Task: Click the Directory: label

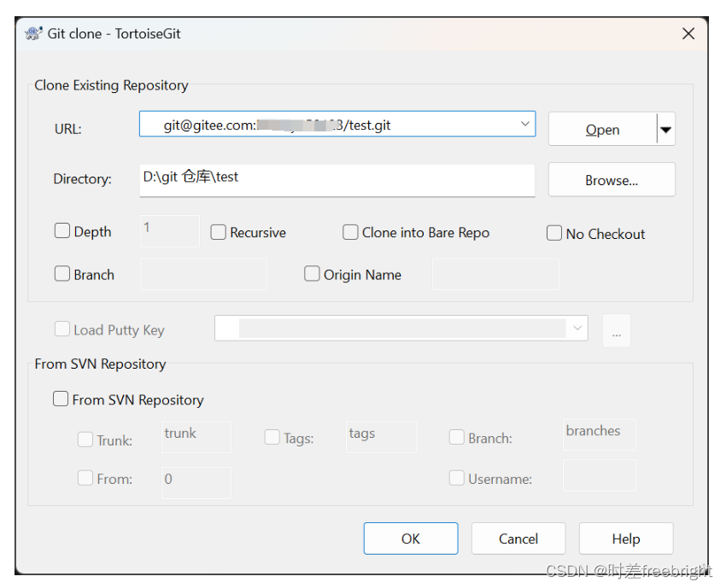Action: click(x=82, y=178)
